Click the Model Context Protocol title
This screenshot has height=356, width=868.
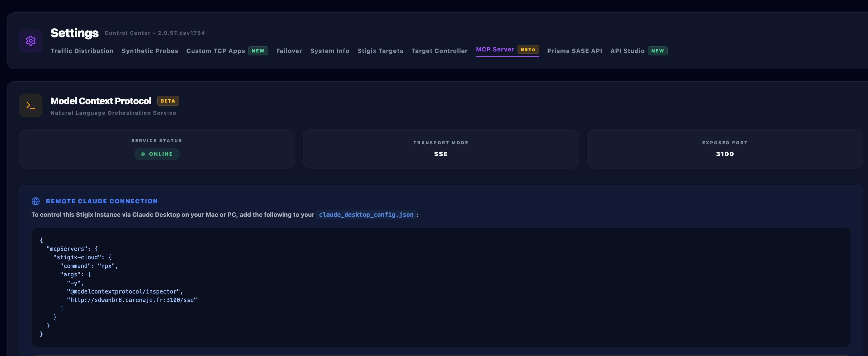[101, 101]
